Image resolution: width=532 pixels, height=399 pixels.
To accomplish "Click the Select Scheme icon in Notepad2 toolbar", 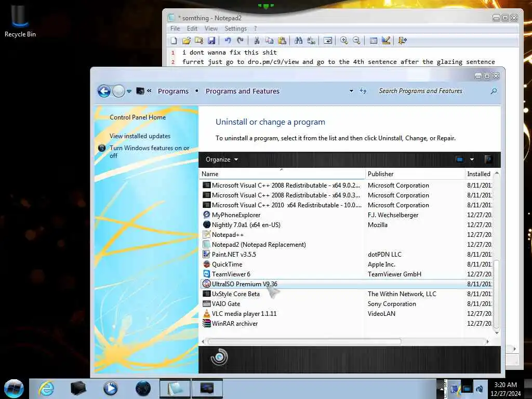I will [374, 41].
